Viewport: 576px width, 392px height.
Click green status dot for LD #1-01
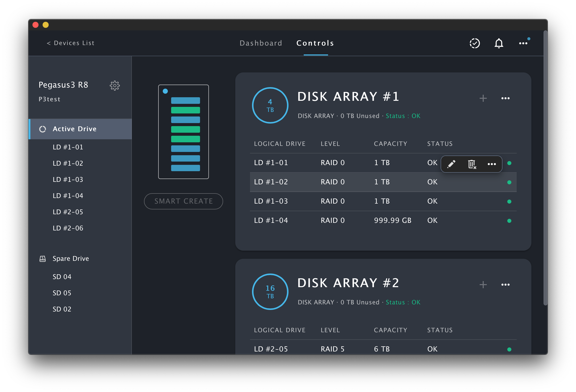509,163
